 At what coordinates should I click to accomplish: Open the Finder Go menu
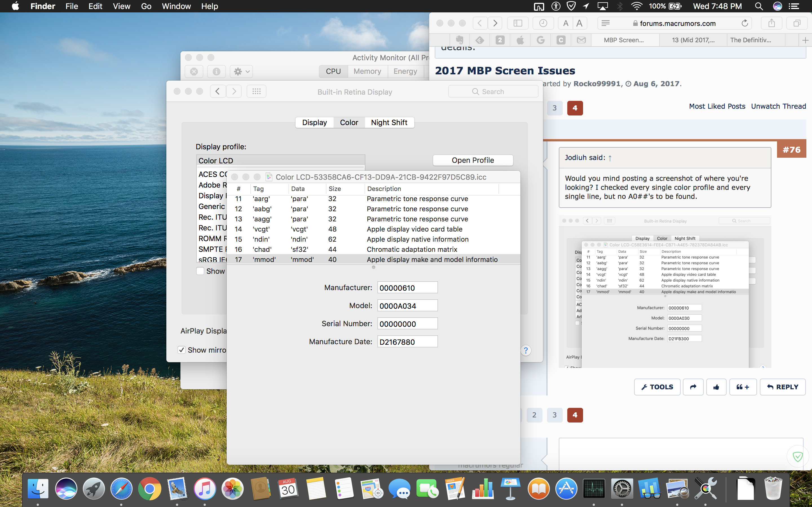coord(146,6)
